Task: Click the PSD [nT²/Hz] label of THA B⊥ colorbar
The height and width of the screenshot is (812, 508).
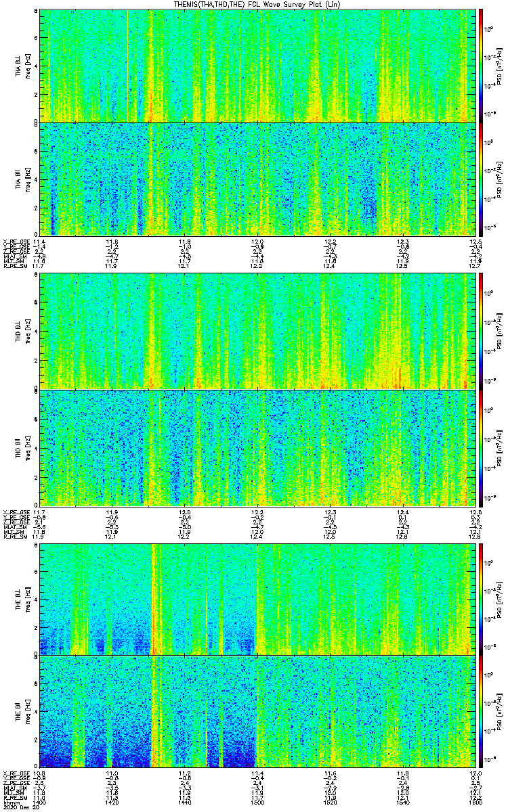Action: pos(501,65)
